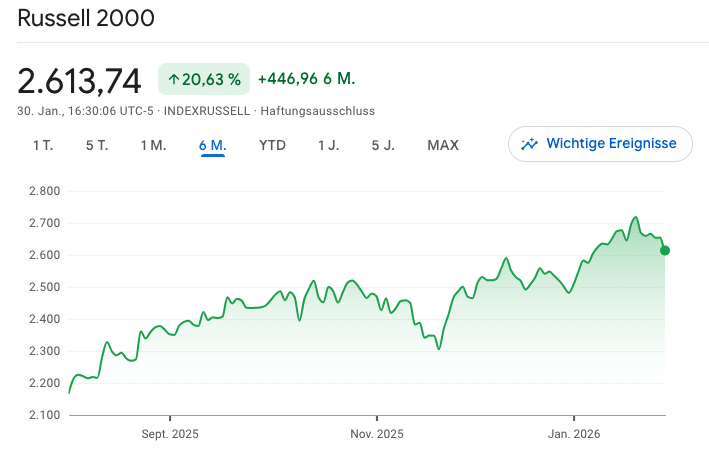Click the Jan. 2026 axis label
The width and height of the screenshot is (709, 450).
pyautogui.click(x=574, y=434)
